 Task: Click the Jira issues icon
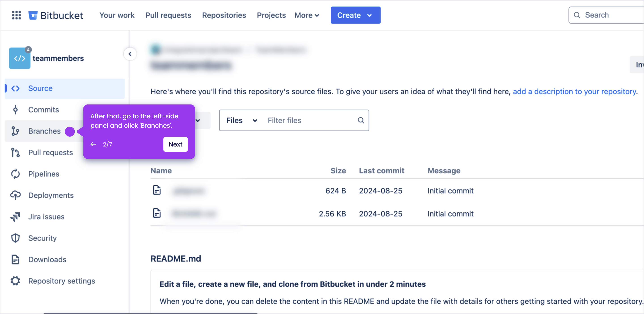[15, 217]
